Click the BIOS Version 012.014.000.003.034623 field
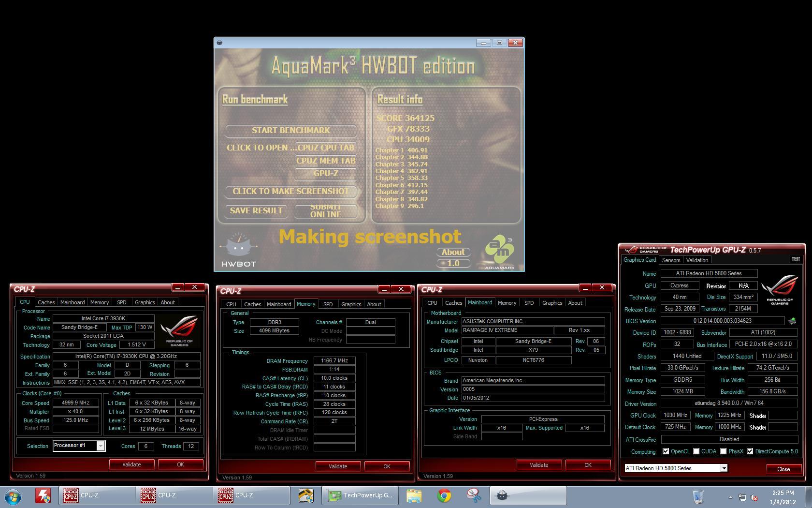The width and height of the screenshot is (812, 508). point(722,321)
